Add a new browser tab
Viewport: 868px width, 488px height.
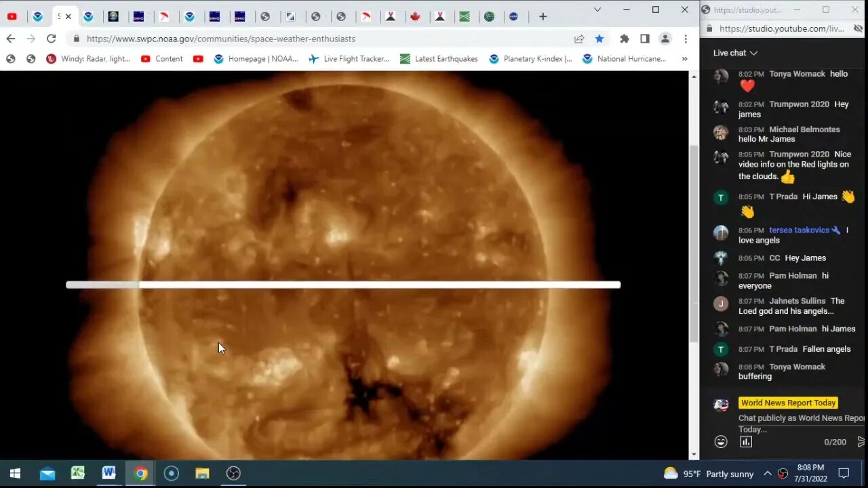[542, 16]
